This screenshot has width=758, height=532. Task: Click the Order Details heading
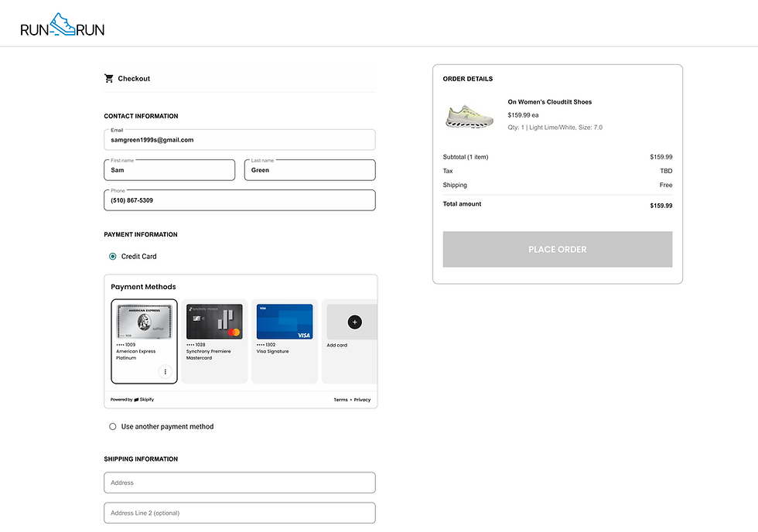(x=468, y=79)
